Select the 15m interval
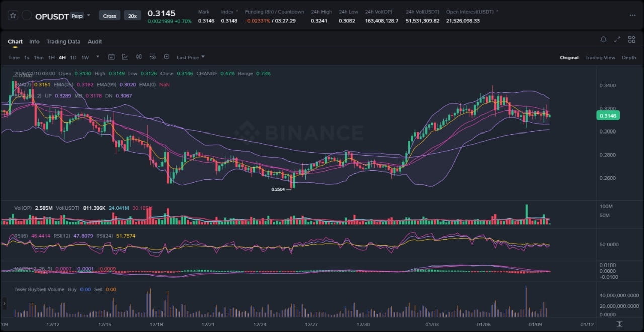 pos(39,58)
